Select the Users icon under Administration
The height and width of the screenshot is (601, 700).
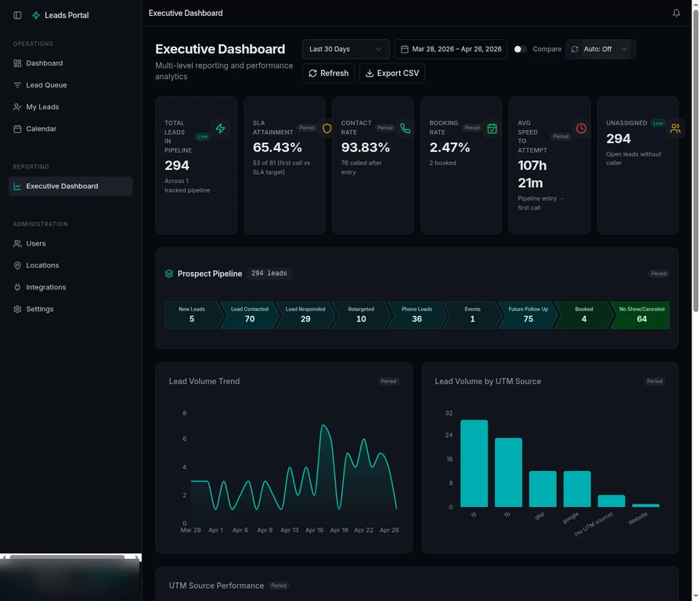(17, 243)
